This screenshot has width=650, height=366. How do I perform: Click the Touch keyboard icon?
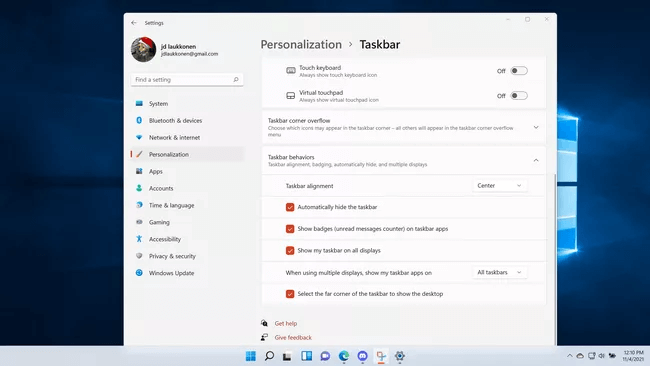point(291,71)
